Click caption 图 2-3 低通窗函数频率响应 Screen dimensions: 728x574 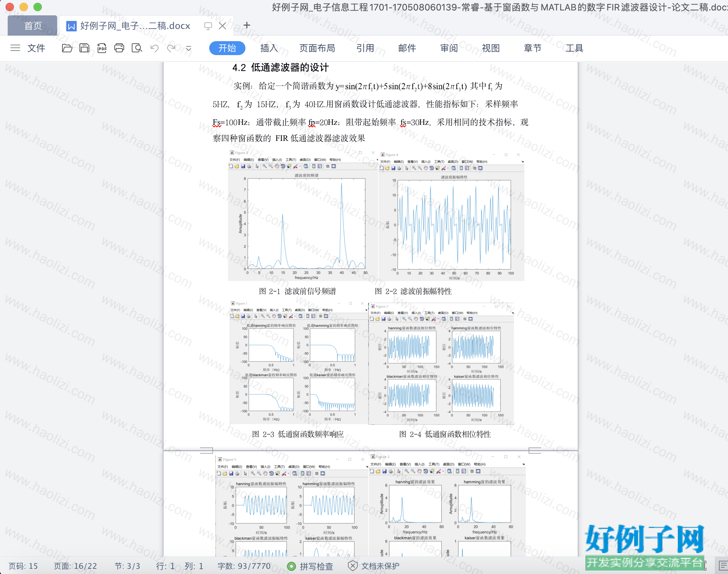[x=298, y=434]
